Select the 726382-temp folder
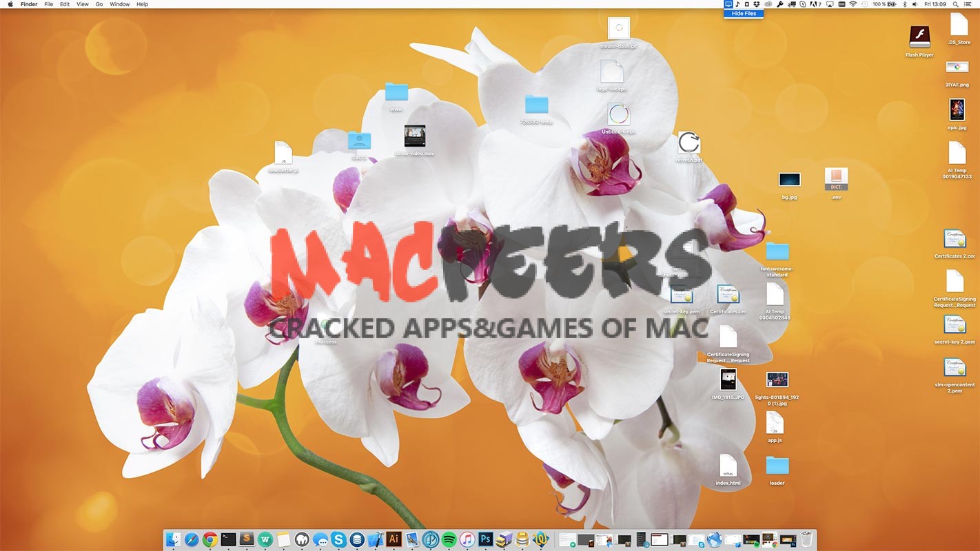The image size is (980, 551). [x=536, y=105]
